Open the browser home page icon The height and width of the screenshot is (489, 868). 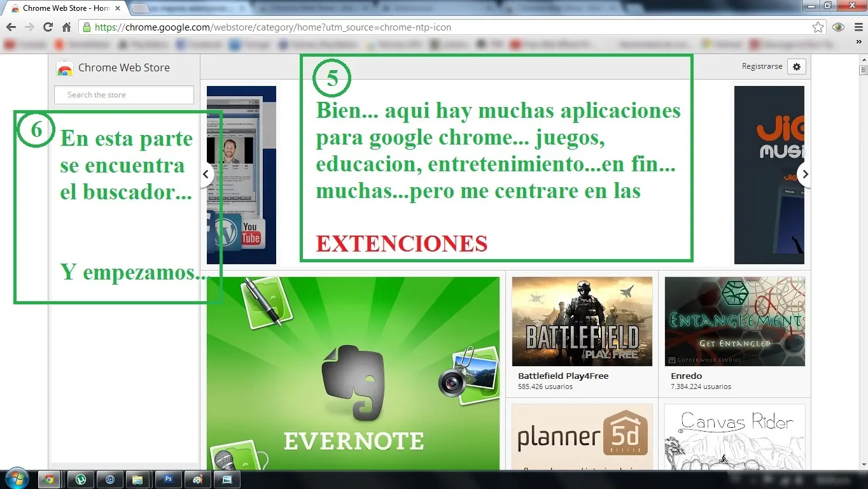(x=66, y=27)
